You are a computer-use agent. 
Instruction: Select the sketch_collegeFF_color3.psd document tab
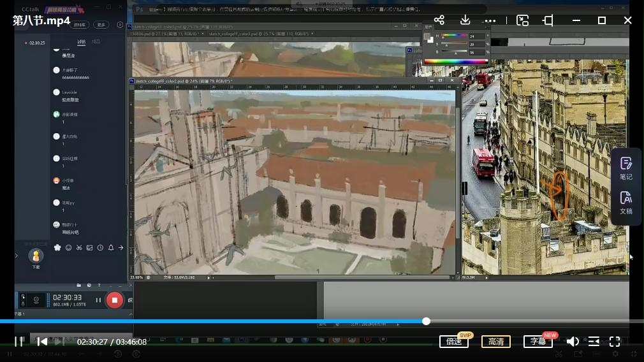coord(261,34)
